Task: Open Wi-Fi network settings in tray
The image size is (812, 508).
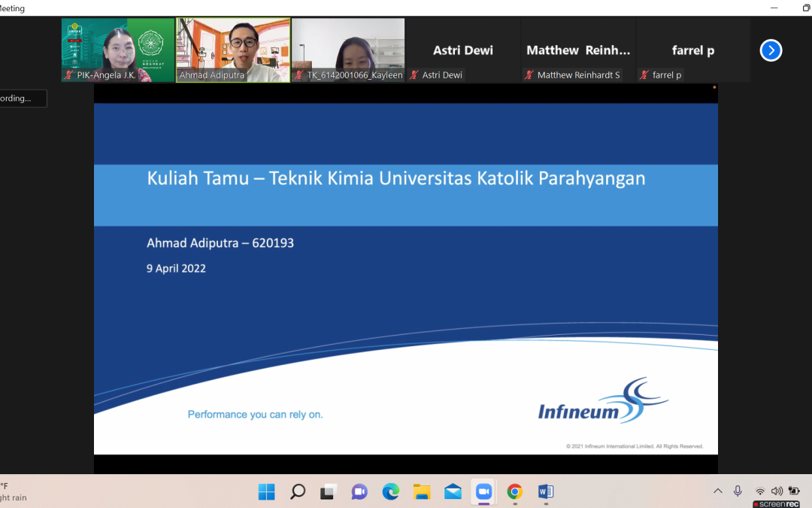Action: 760,491
